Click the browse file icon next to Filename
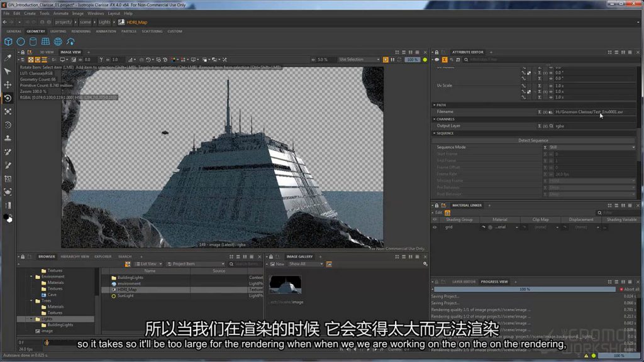Viewport: 644px width, 362px height. [x=550, y=112]
